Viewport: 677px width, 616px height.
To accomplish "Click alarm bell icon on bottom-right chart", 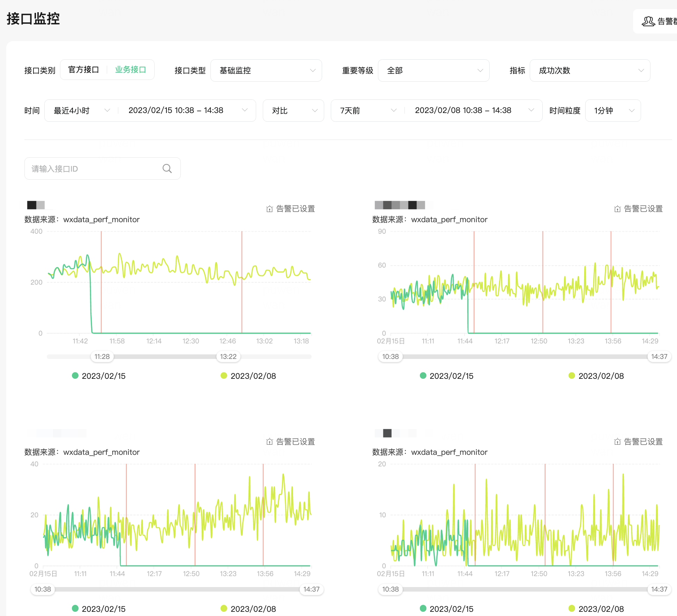I will point(617,442).
